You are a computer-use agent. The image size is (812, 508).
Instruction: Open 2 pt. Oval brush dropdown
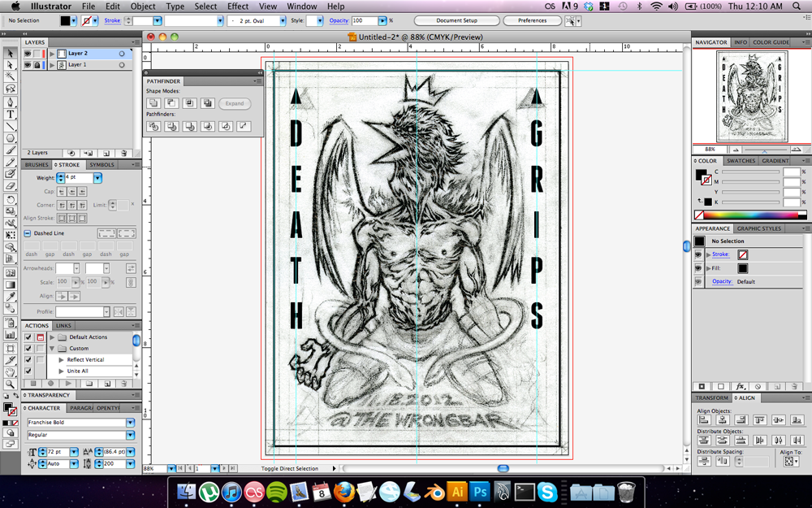click(x=283, y=21)
